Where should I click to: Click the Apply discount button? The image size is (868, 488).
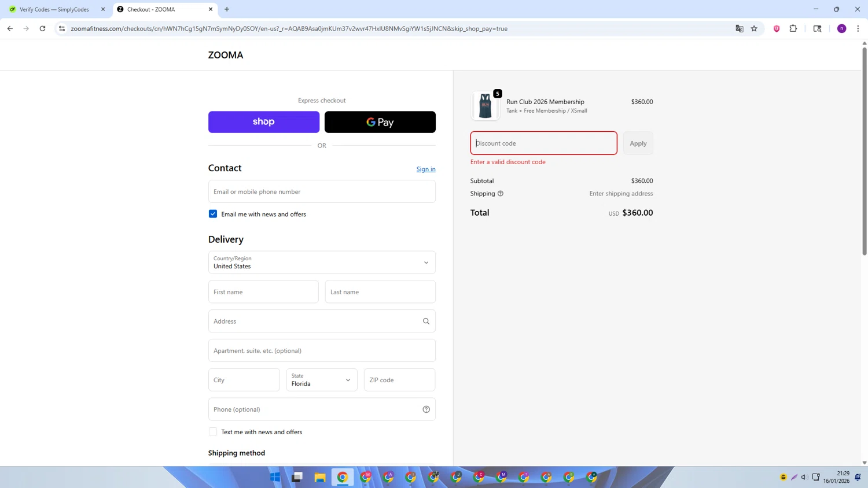pos(638,143)
